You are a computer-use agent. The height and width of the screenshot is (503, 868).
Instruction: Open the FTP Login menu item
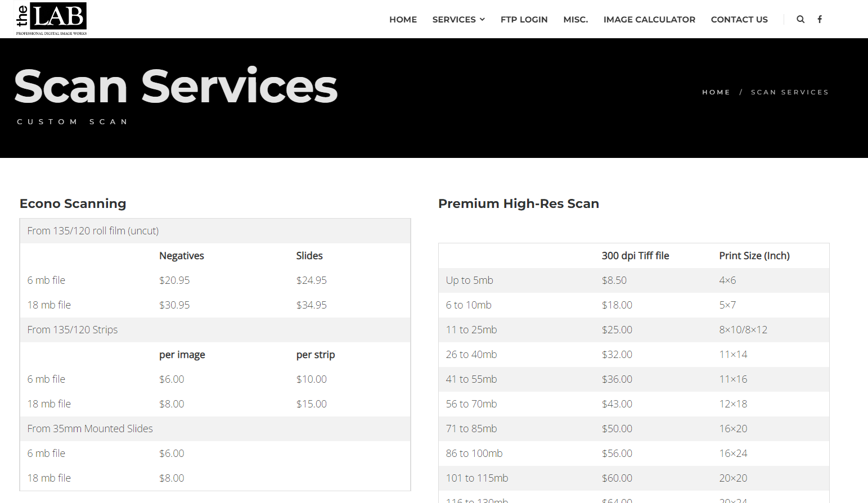tap(524, 20)
